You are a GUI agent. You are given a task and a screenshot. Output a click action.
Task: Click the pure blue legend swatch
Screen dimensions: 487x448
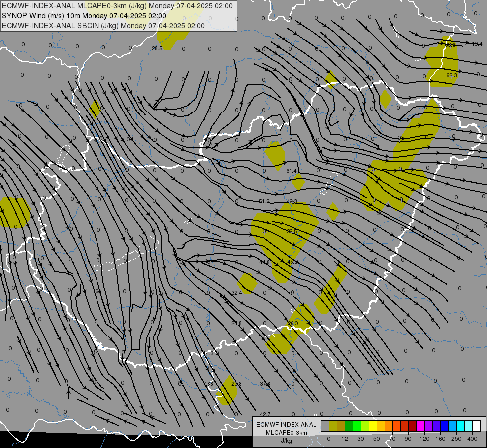[x=445, y=426]
